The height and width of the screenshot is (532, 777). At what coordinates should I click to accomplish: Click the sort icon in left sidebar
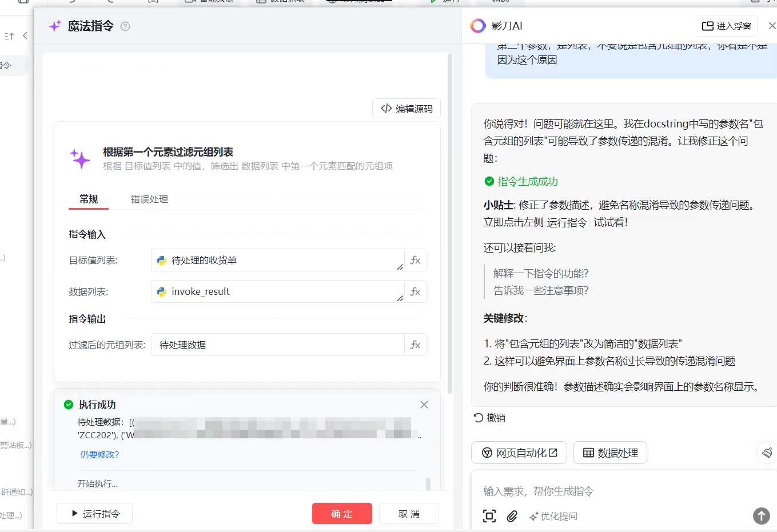tap(9, 36)
